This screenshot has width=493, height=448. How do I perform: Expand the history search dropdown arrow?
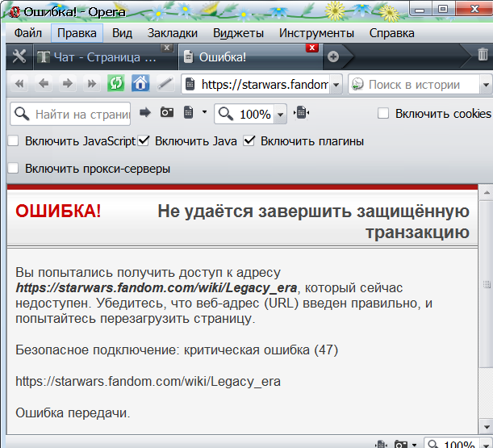coord(486,85)
